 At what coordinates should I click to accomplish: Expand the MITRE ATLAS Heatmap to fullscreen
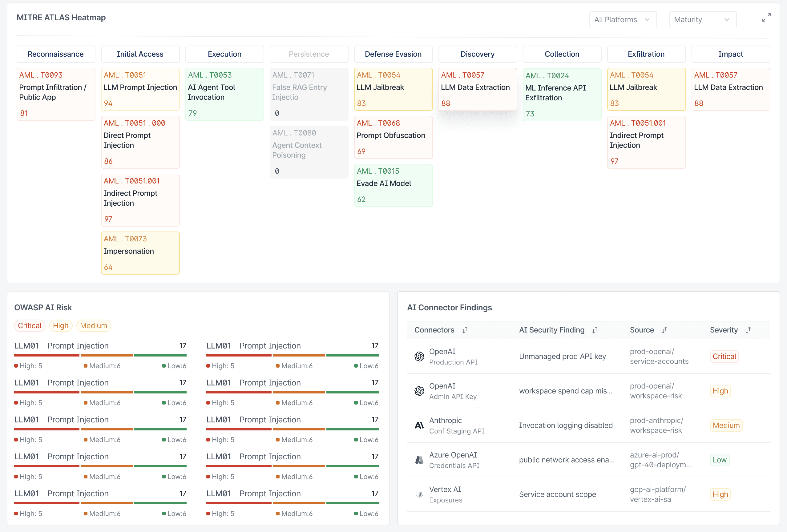(766, 17)
